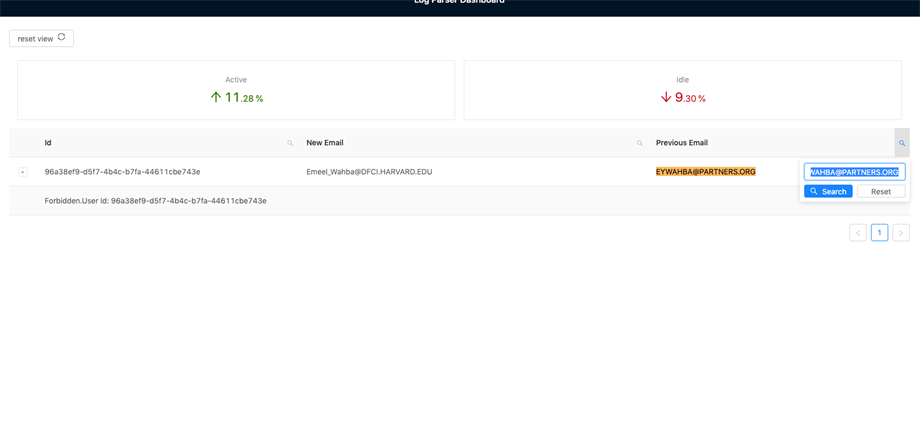Click the Id column header

48,143
